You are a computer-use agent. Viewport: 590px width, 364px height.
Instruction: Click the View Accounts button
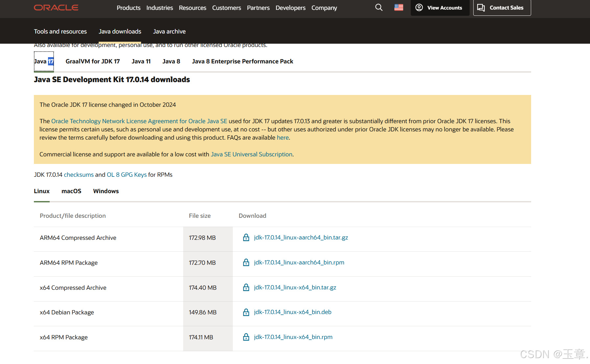(x=440, y=8)
